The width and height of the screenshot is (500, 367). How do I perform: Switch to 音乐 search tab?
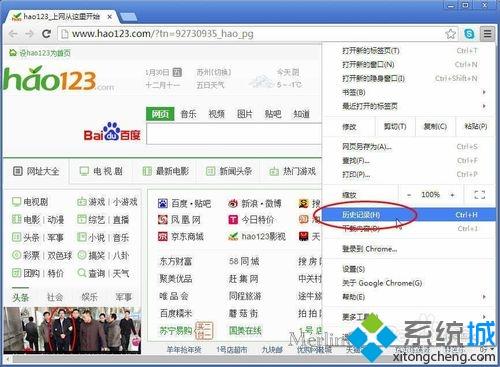(188, 114)
